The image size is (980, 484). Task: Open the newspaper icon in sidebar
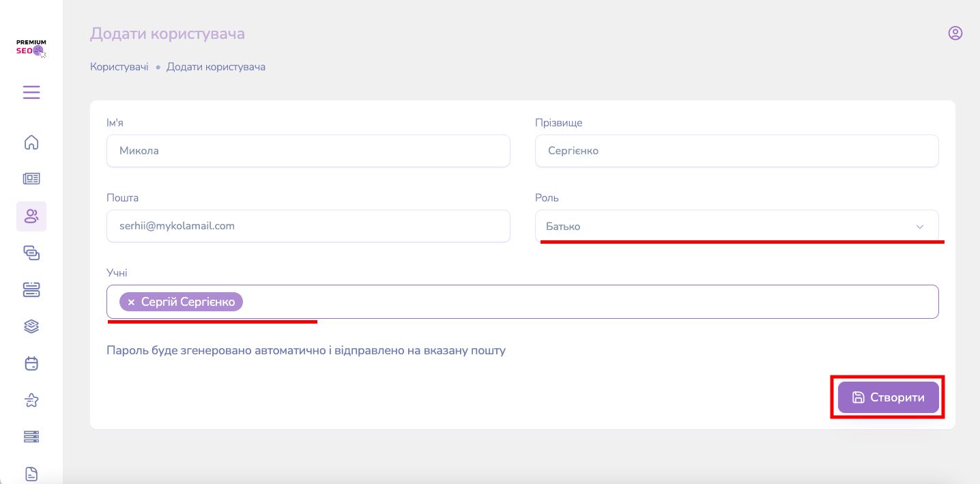pyautogui.click(x=31, y=179)
